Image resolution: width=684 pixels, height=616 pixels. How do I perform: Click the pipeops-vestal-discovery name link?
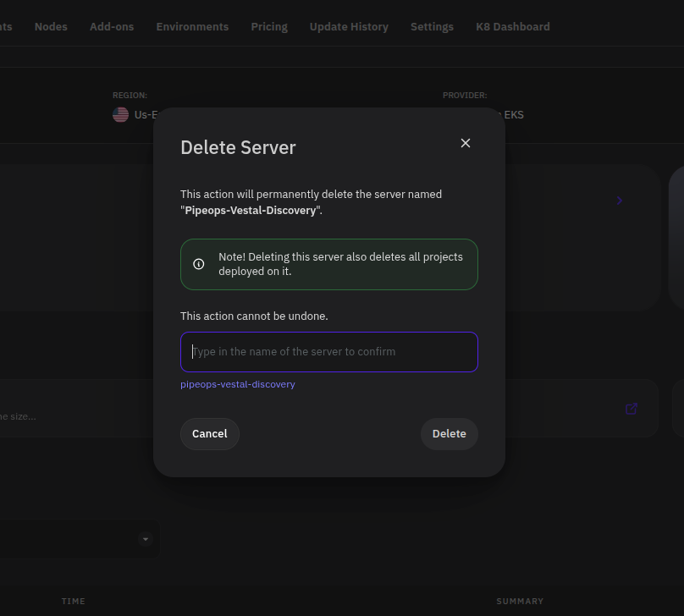point(238,384)
